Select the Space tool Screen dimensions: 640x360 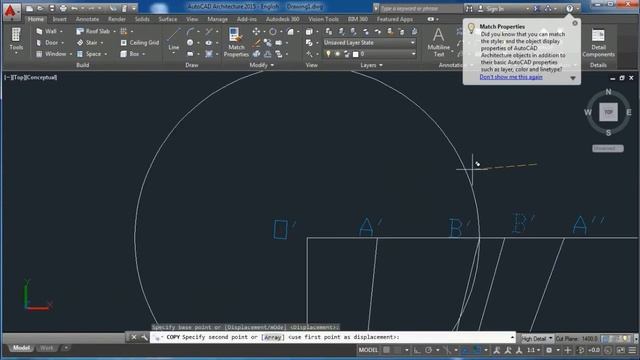point(89,54)
